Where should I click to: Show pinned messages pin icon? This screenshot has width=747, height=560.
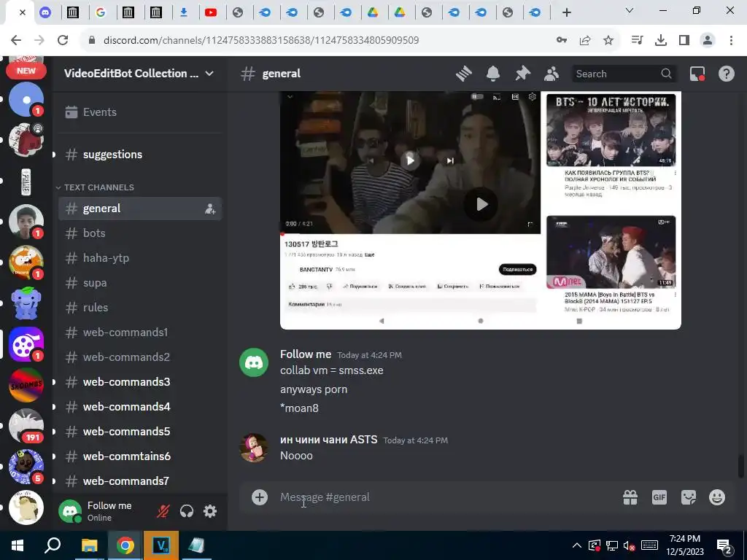(x=522, y=74)
